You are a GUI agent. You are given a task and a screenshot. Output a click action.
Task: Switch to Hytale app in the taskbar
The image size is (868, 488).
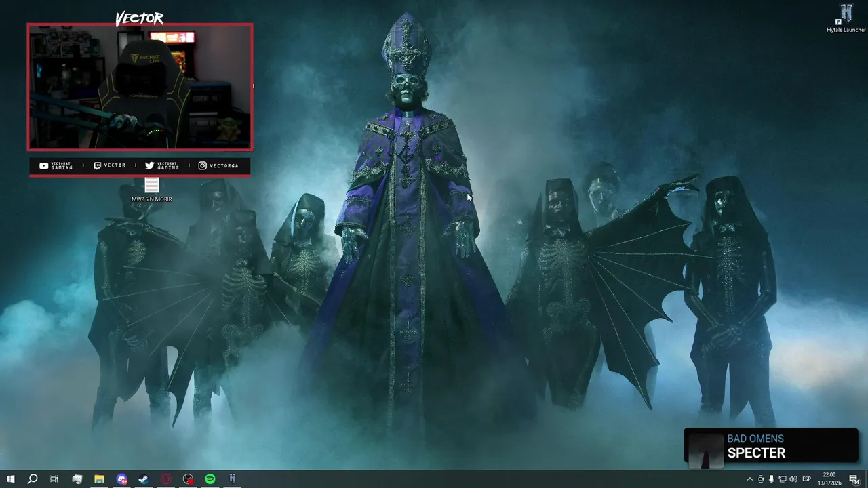click(232, 479)
